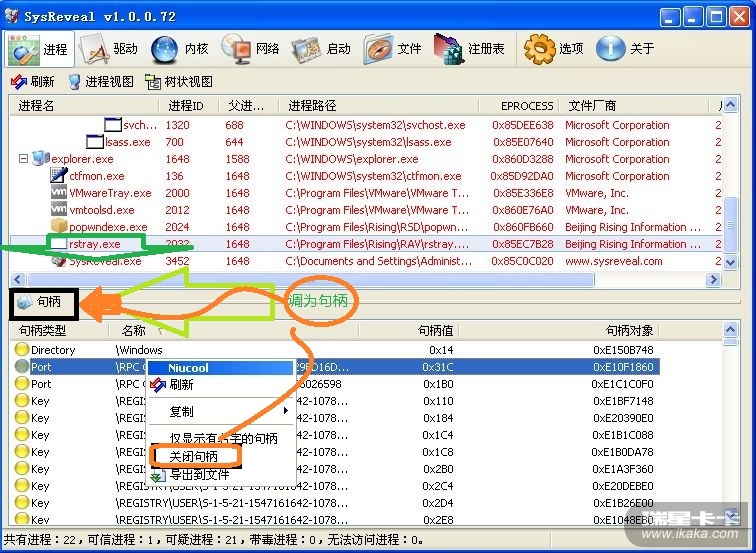The image size is (756, 553).
Task: Go to the 文件 (File) tab
Action: point(393,49)
